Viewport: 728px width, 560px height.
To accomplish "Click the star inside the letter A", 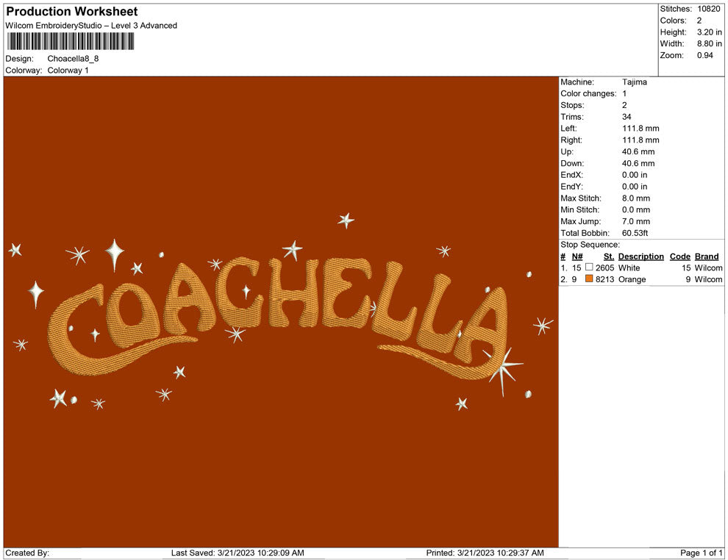I will pos(246,291).
